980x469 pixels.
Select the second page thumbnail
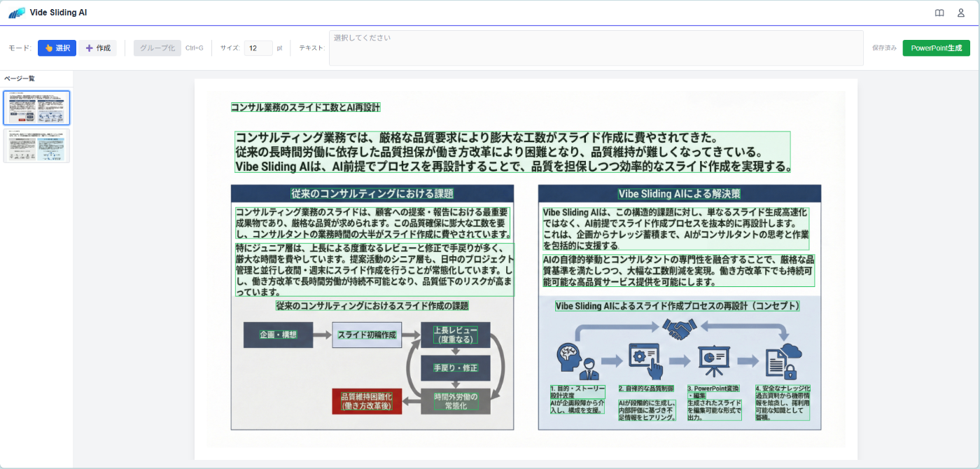36,146
